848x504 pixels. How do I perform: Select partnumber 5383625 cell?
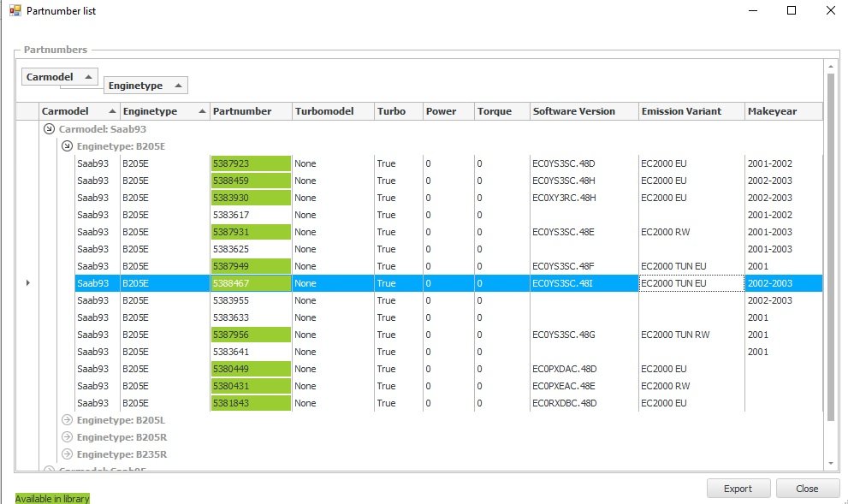coord(251,249)
